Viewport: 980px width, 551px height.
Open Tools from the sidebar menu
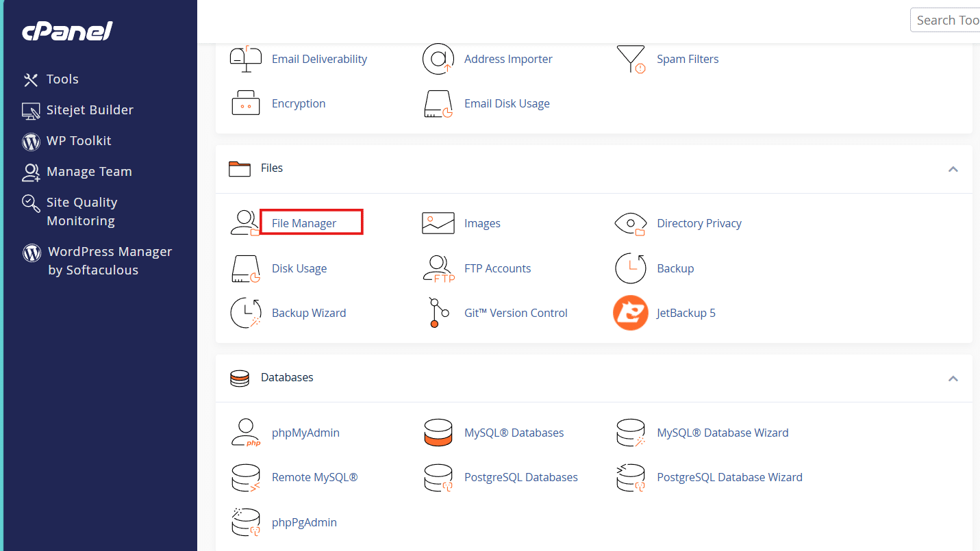(x=62, y=79)
